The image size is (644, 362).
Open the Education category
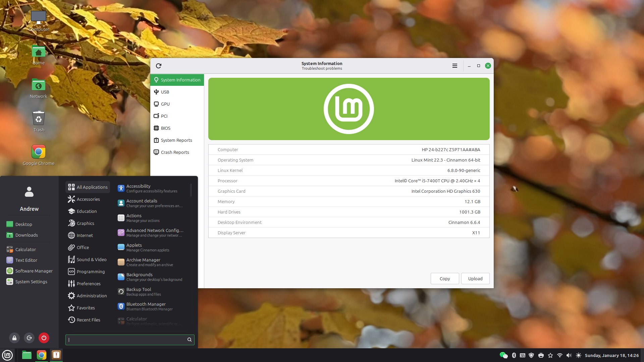pyautogui.click(x=88, y=211)
